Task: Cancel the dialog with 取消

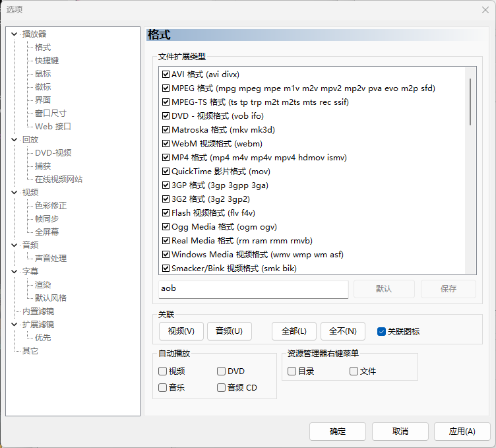Action: pos(400,432)
